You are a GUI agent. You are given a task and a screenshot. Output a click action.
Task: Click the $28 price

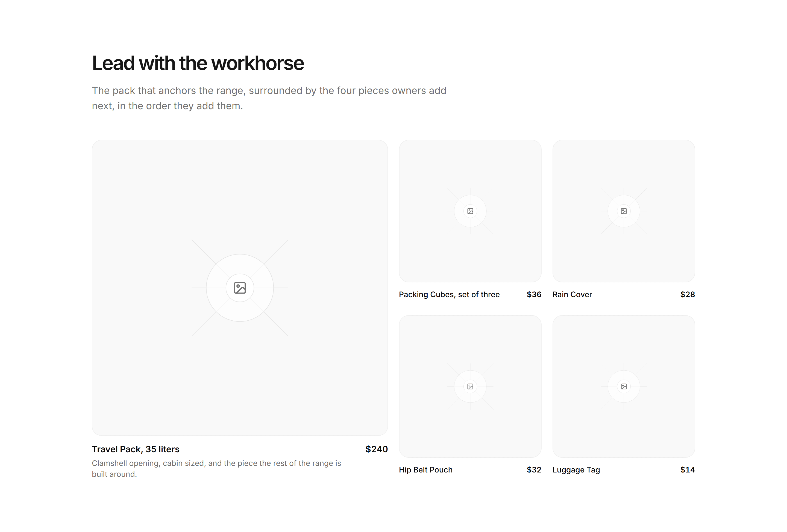688,294
